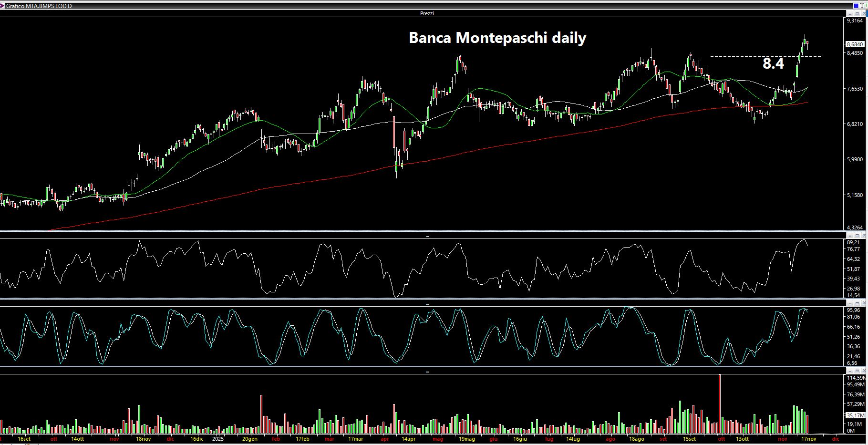Click the Grafico MTA.BMPS EOD D title
The width and height of the screenshot is (868, 445).
tap(39, 6)
